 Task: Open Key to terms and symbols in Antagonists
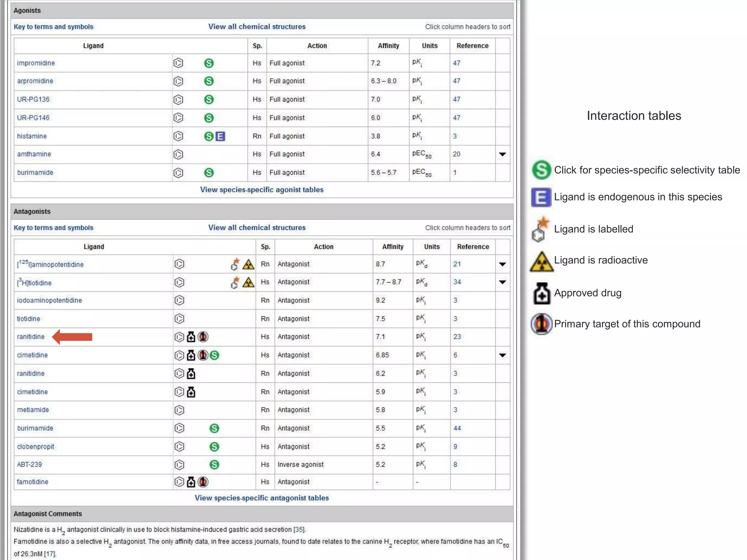[x=54, y=227]
